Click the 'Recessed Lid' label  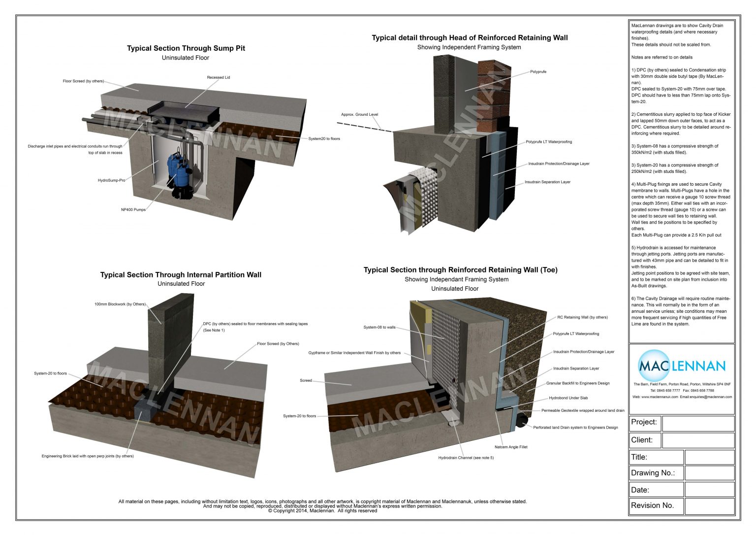tap(218, 77)
